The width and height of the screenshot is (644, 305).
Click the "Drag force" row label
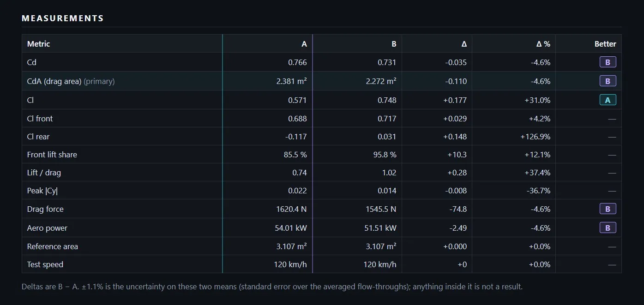[45, 209]
